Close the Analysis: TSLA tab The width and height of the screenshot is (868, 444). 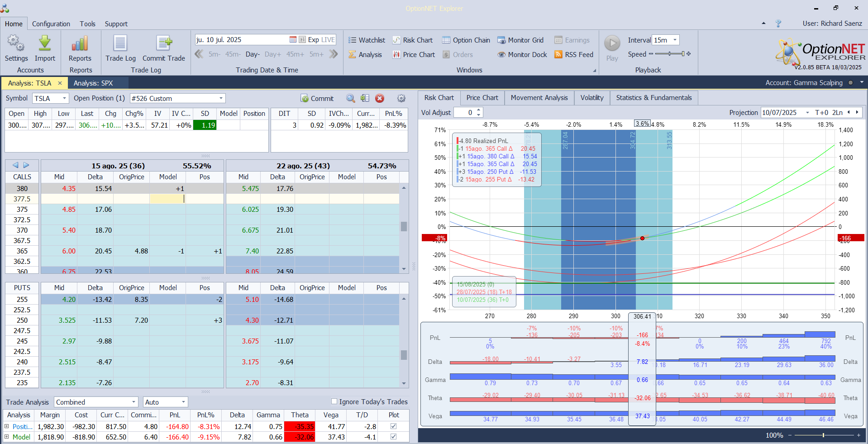coord(60,83)
